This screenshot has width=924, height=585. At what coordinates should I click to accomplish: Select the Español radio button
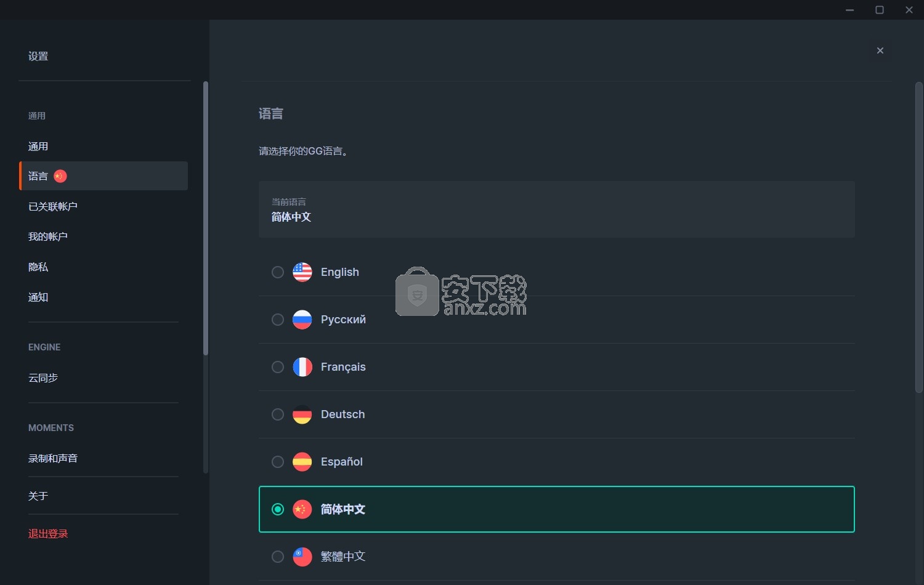[x=278, y=462]
